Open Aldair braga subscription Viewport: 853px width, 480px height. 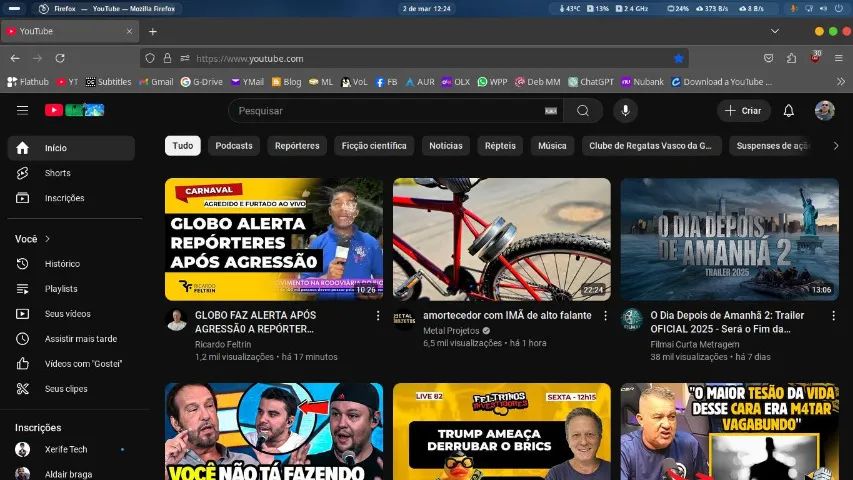coord(71,473)
